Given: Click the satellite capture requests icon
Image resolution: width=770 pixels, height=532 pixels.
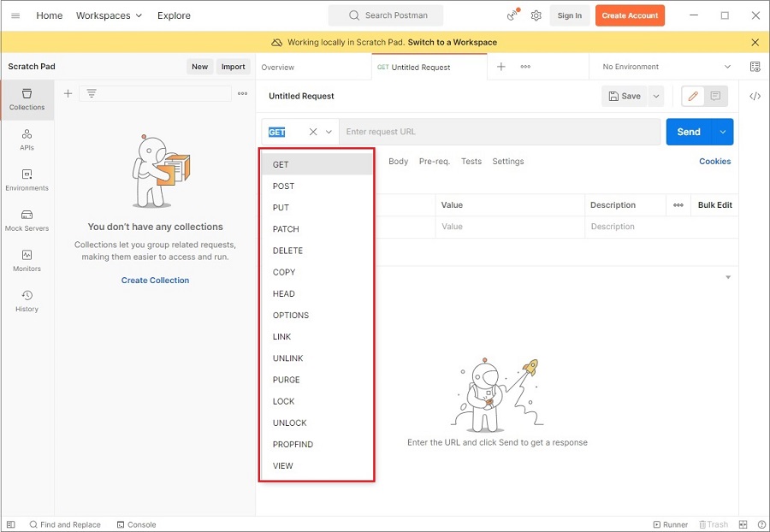Looking at the screenshot, I should [x=512, y=15].
